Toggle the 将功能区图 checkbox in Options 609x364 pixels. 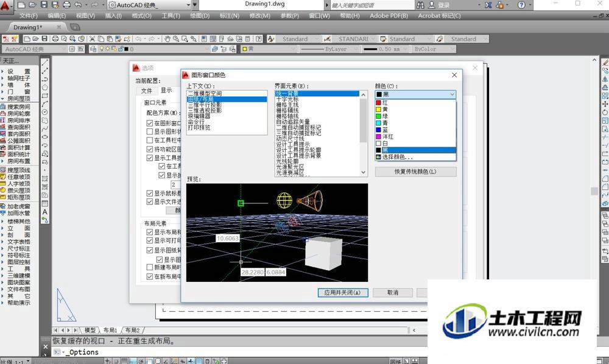(150, 149)
